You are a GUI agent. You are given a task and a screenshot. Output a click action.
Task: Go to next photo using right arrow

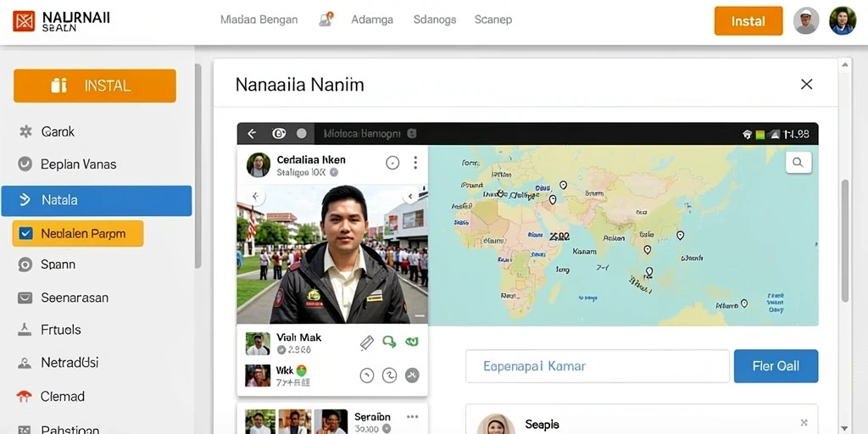click(411, 197)
